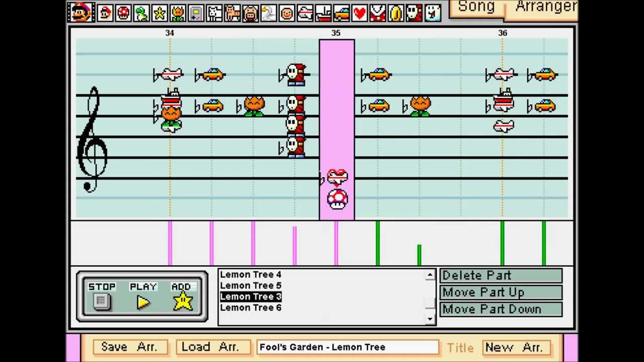Select the Dog instrument icon

tap(214, 12)
